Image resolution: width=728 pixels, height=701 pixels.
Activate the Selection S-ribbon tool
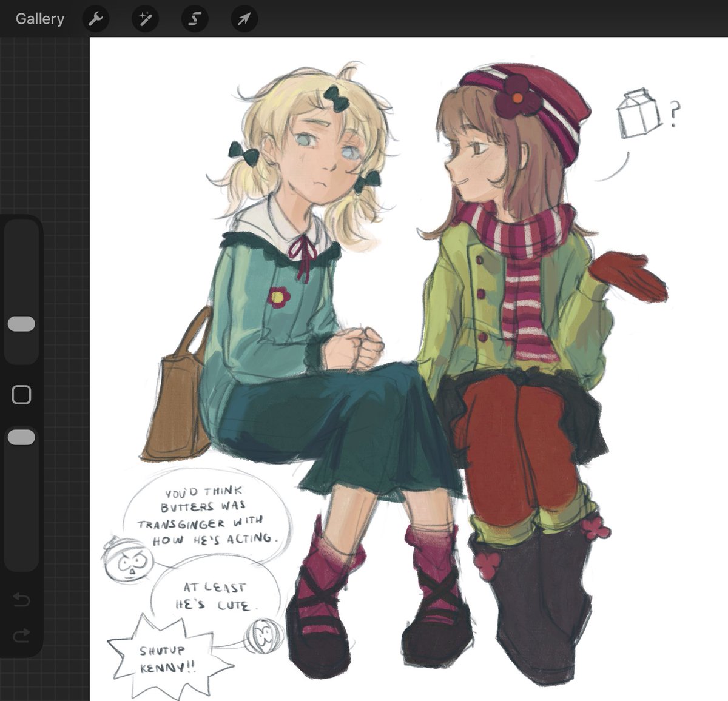pos(194,19)
